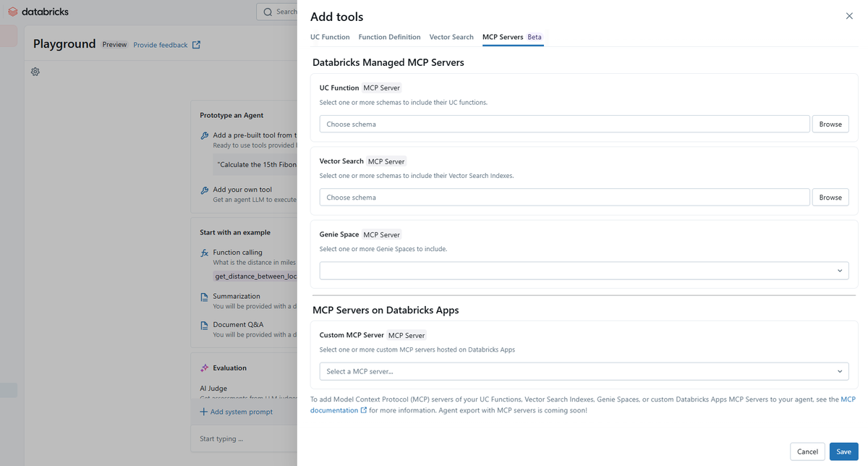Click the Preview badge next to Playground

(114, 44)
